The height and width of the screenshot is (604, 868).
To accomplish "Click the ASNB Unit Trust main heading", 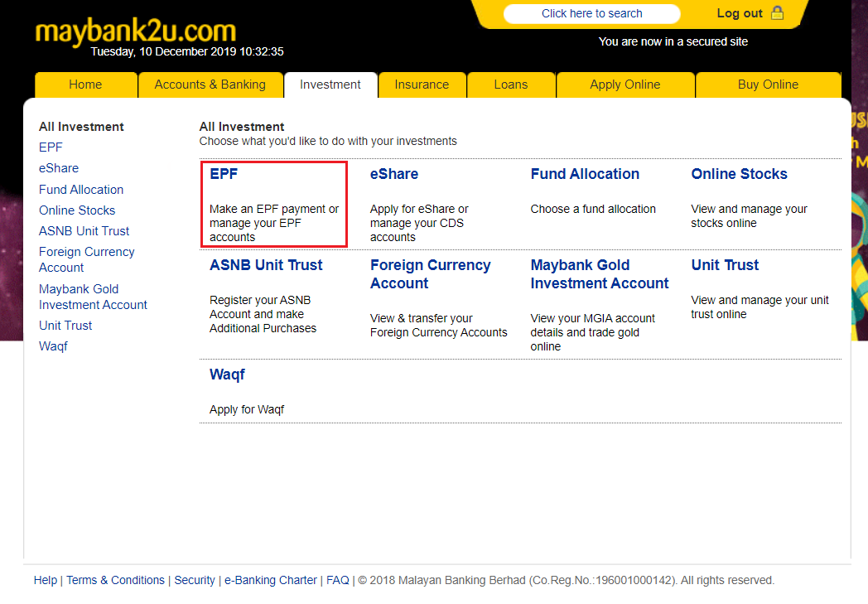I will point(266,265).
